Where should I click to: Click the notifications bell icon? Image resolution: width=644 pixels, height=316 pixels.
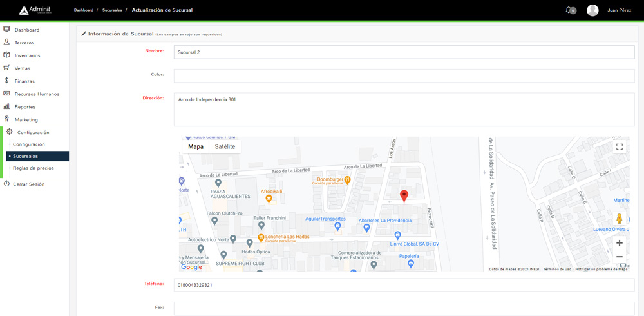[x=569, y=10]
